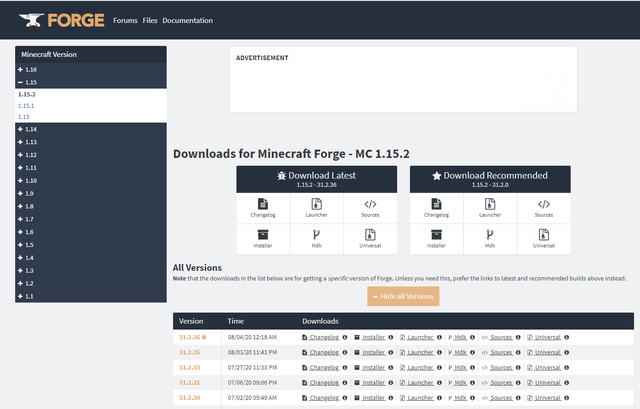
Task: Open Sources under Download Recommended
Action: point(544,208)
